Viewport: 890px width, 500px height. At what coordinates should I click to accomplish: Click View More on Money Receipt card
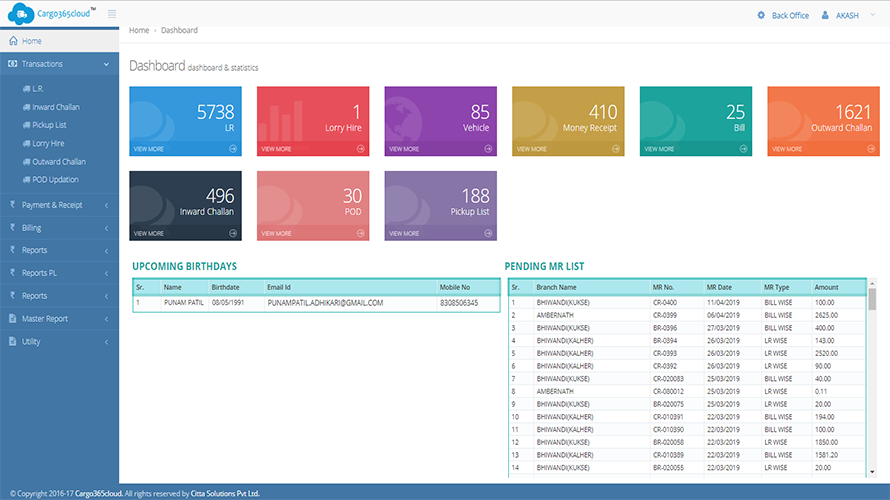click(531, 149)
